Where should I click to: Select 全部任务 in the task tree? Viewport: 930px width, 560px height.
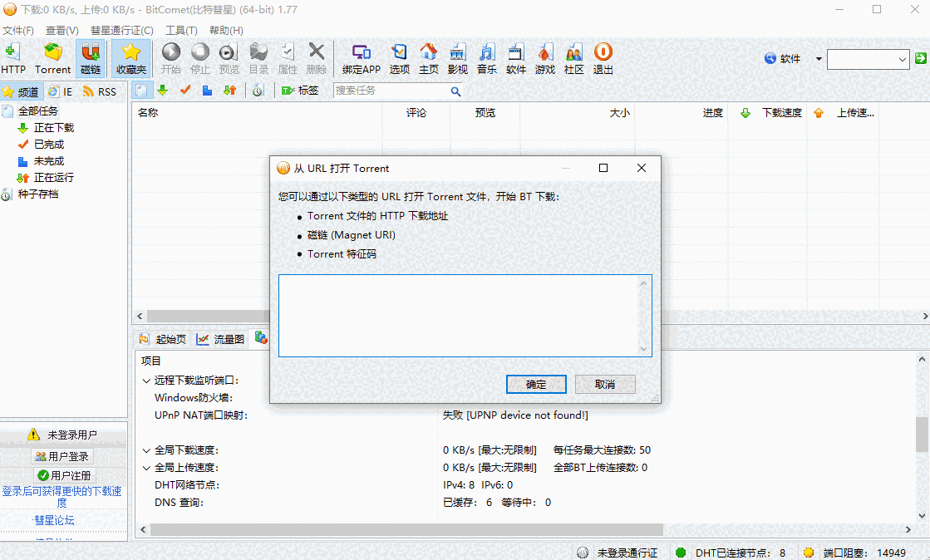38,111
